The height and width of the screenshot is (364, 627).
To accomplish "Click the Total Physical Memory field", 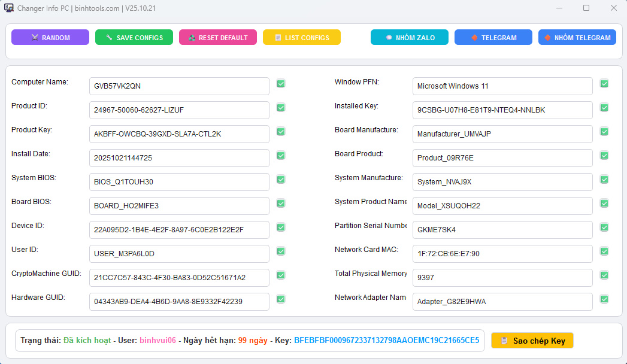I will pos(502,278).
